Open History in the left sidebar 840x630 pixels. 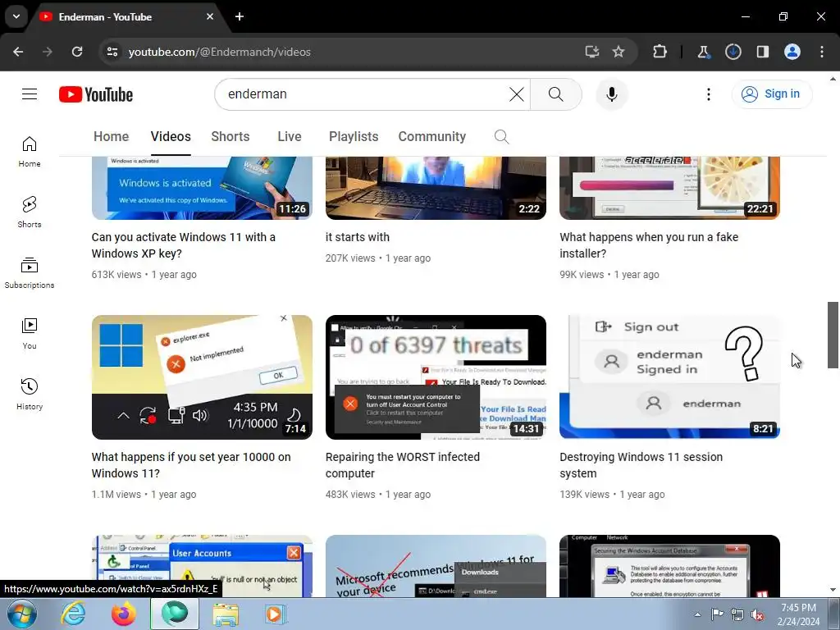[x=30, y=394]
